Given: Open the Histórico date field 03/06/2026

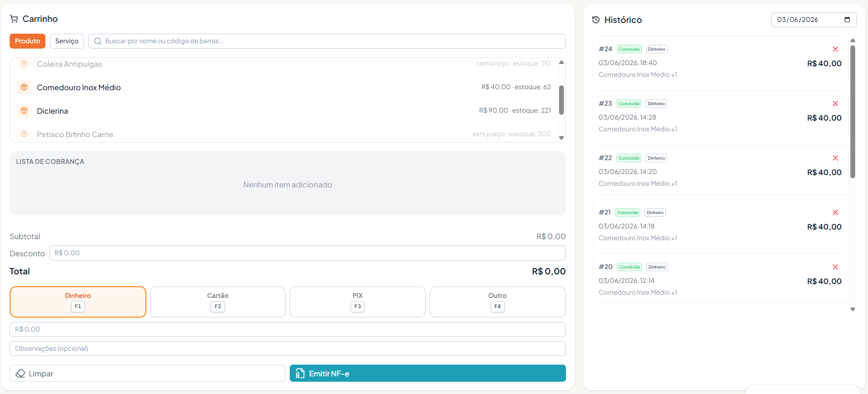Looking at the screenshot, I should click(813, 20).
